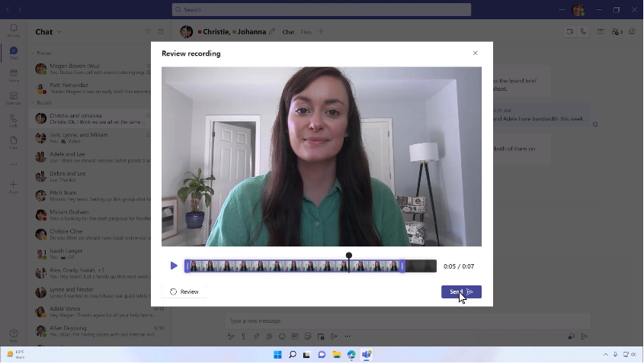The height and width of the screenshot is (364, 644).
Task: Open the Windows Start menu
Action: (277, 355)
